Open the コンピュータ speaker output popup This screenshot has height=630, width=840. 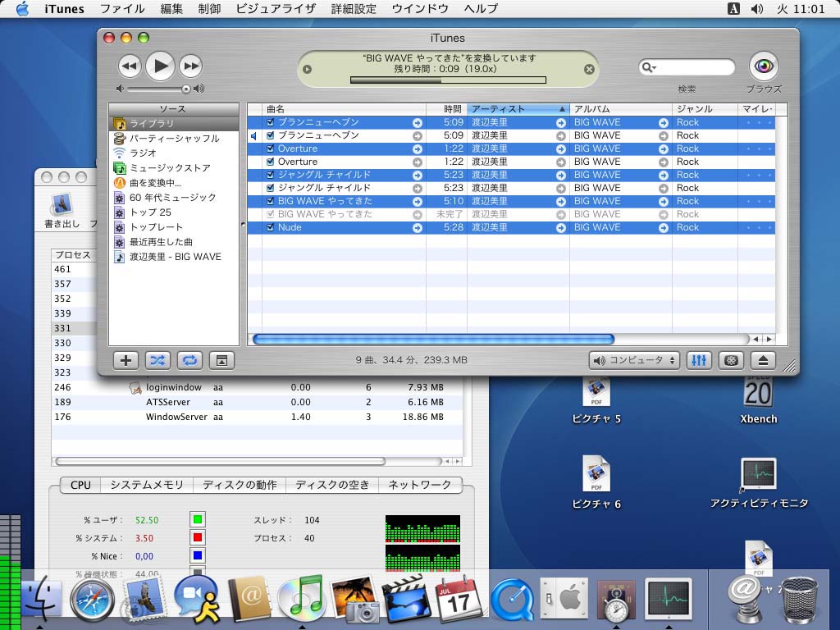pos(634,361)
